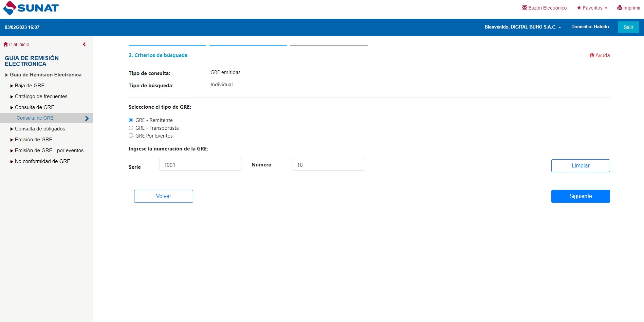Open No conformidad de GRE item

tap(42, 161)
